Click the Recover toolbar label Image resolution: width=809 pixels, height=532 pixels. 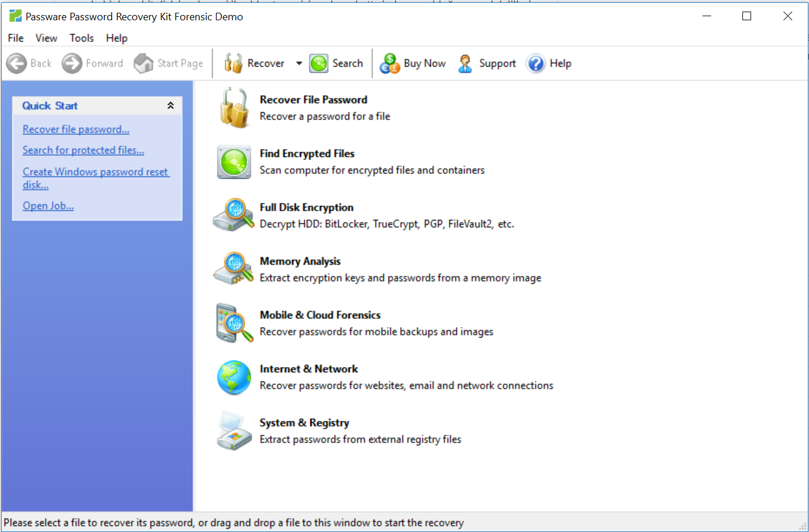[266, 63]
